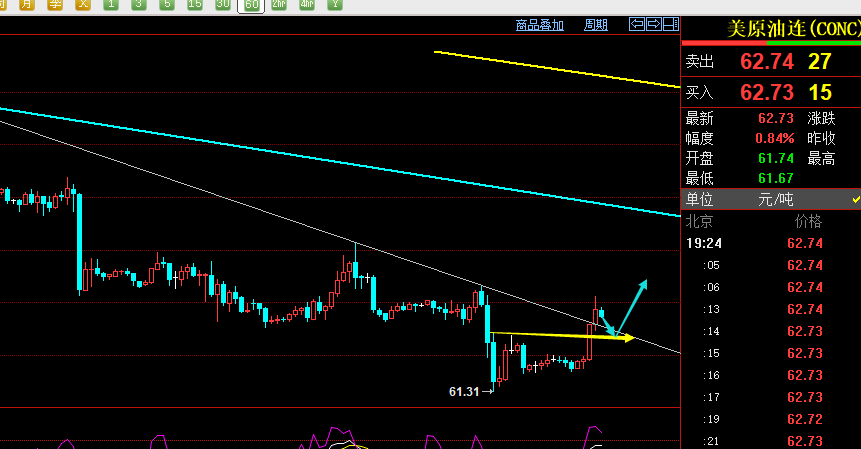Click the 幅度 value 0.84%
861x449 pixels.
pos(775,138)
